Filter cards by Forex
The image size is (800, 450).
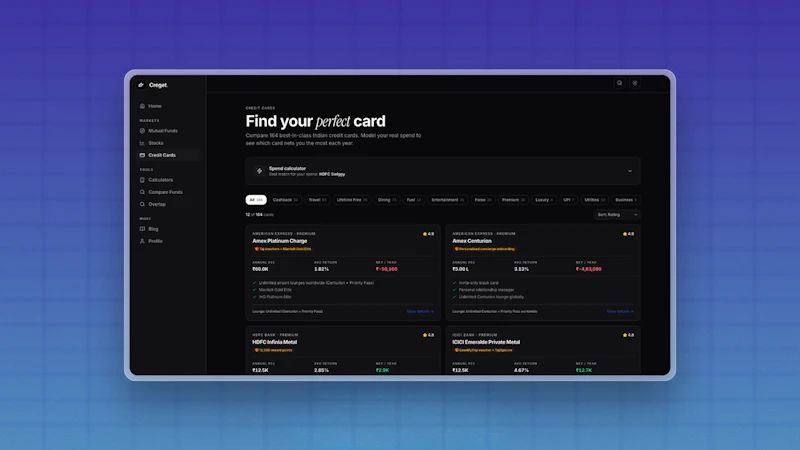tap(483, 200)
